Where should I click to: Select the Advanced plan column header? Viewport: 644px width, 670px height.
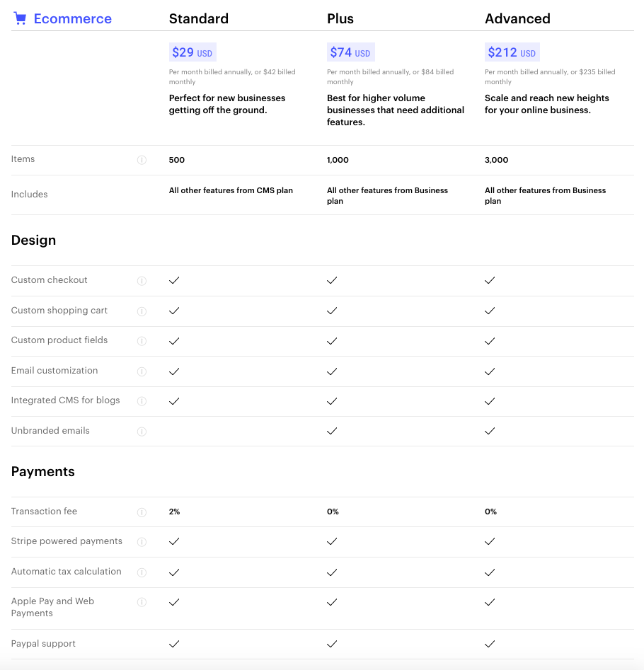tap(517, 18)
